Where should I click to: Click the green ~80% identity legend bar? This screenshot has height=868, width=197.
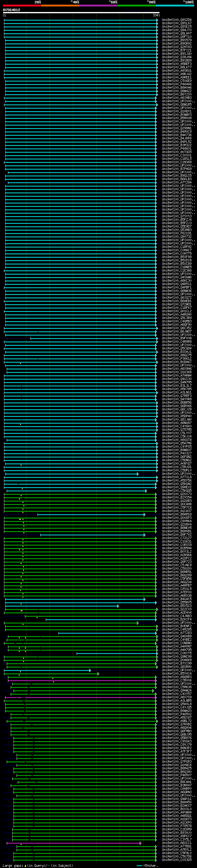137,6
